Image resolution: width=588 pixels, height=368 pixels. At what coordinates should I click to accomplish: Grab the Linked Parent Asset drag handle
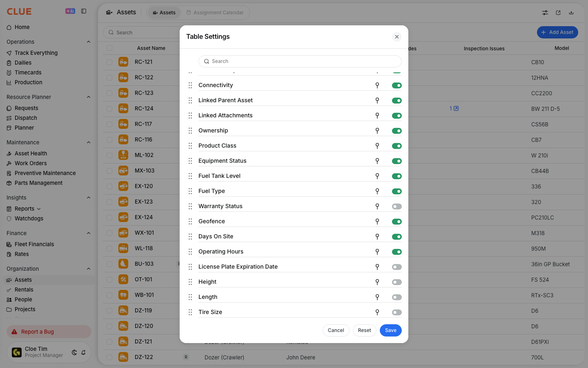coord(190,100)
